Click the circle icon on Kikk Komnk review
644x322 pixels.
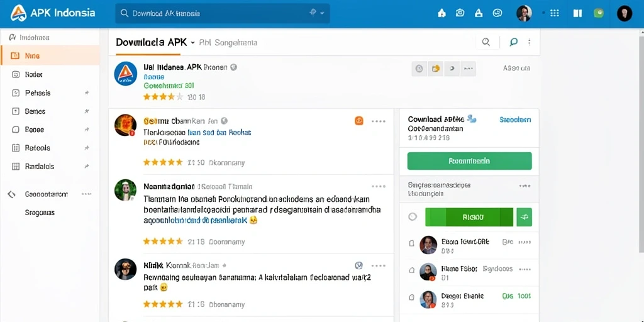(358, 265)
